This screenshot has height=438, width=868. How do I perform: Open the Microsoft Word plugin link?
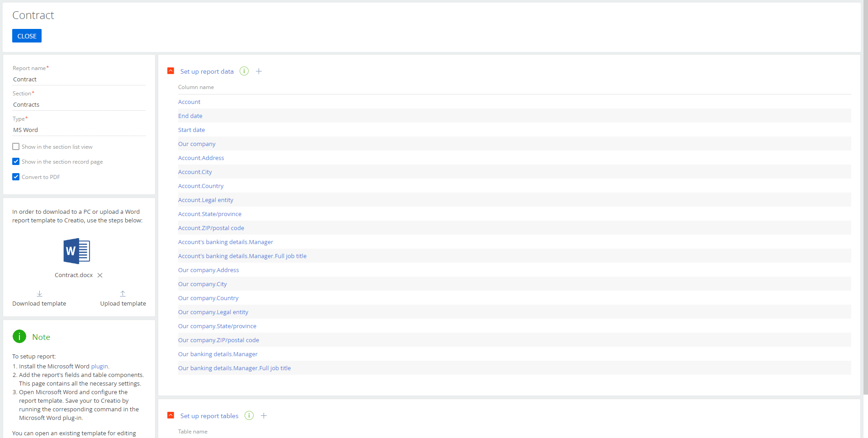(99, 367)
